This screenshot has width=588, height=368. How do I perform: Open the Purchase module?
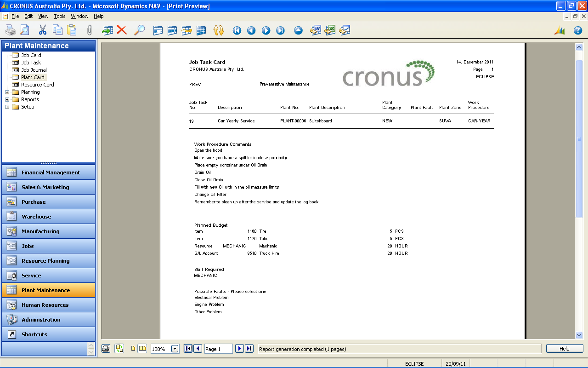(x=49, y=202)
